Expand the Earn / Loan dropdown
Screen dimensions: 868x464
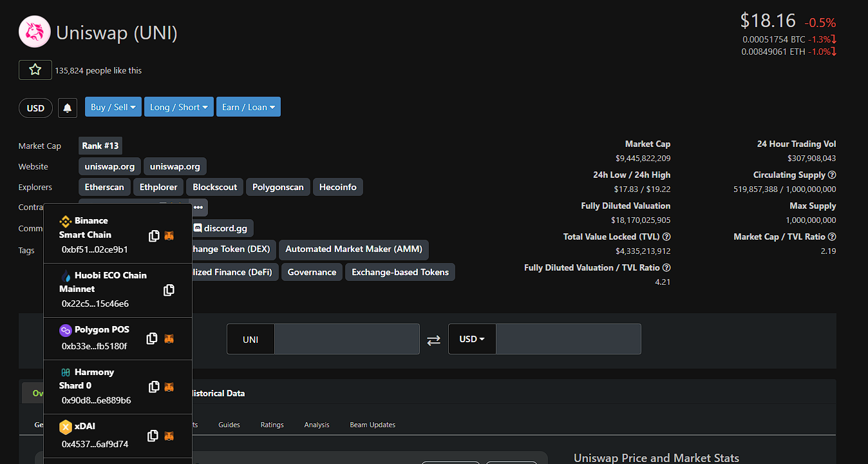click(249, 107)
